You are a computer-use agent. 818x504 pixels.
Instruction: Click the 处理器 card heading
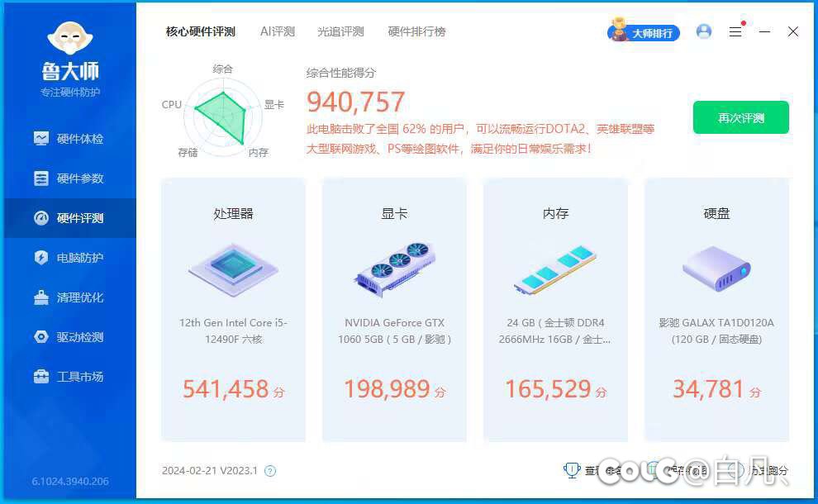(x=233, y=213)
